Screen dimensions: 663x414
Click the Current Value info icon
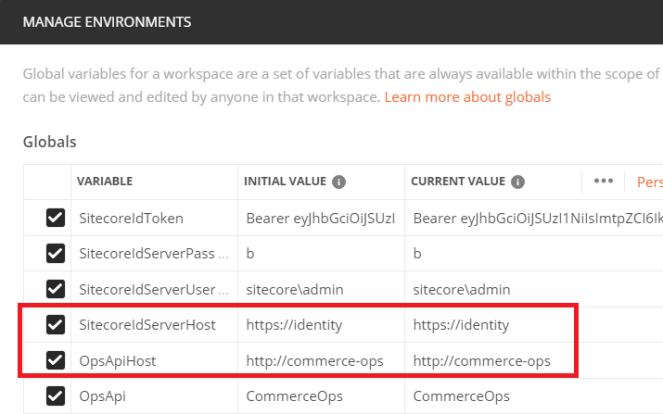518,182
